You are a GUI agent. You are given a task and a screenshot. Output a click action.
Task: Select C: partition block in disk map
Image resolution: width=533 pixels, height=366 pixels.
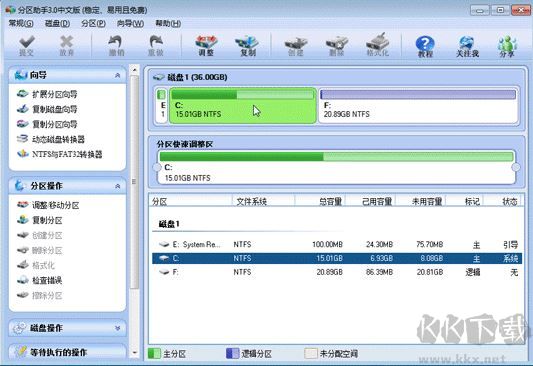point(243,105)
